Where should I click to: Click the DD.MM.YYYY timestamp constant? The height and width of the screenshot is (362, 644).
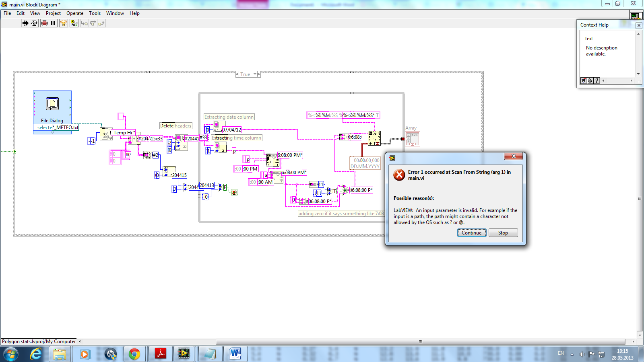click(x=365, y=163)
